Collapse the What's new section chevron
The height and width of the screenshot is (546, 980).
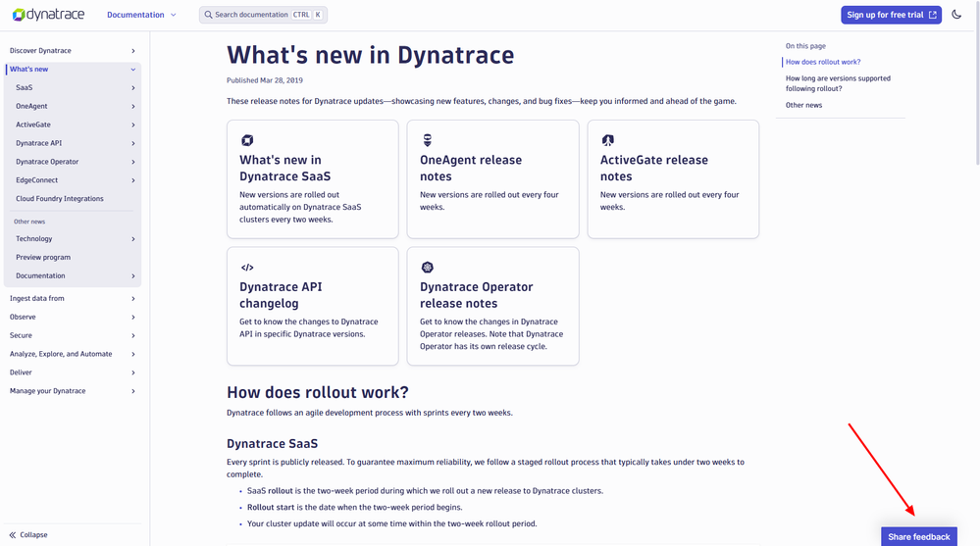pyautogui.click(x=133, y=70)
